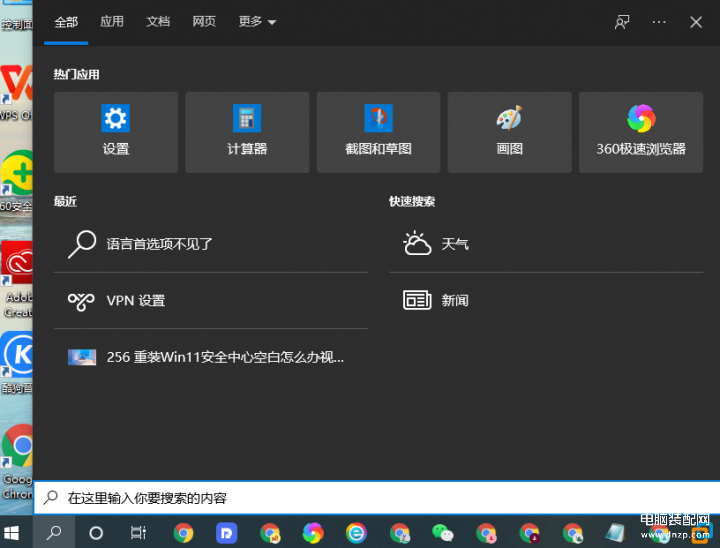Open WeChat on the taskbar

(443, 533)
